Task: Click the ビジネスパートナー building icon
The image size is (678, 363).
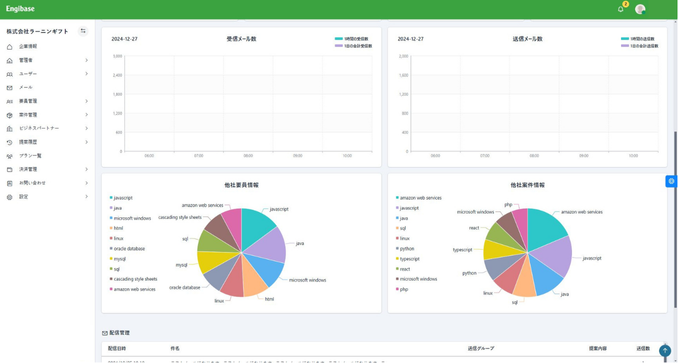Action: [10, 129]
